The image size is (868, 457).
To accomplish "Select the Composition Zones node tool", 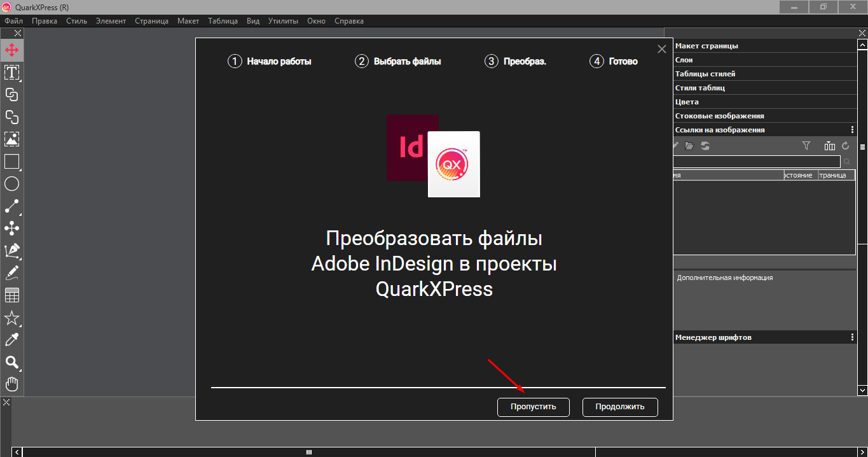I will coord(11,229).
